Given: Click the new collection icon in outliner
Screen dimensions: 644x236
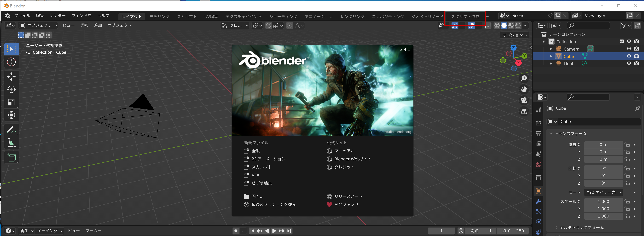Looking at the screenshot, I should pyautogui.click(x=637, y=25).
